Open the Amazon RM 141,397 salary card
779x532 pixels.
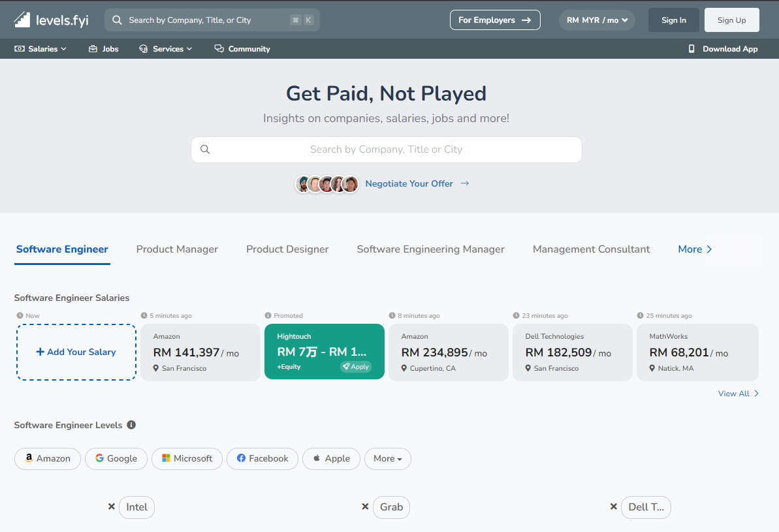200,352
